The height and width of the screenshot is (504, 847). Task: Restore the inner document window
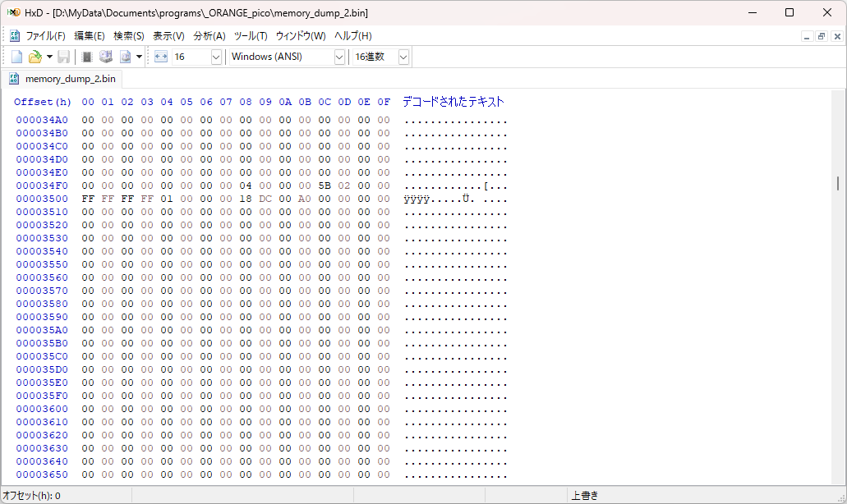tap(822, 37)
